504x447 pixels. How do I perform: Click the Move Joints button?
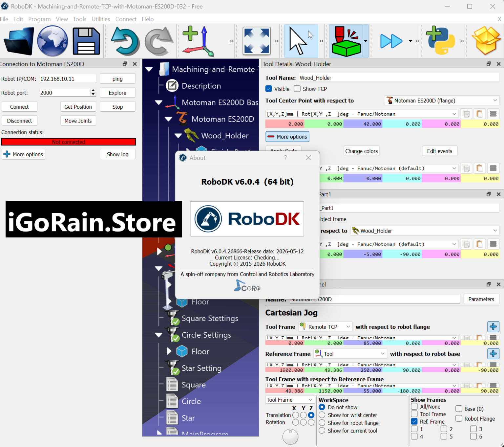coord(78,121)
